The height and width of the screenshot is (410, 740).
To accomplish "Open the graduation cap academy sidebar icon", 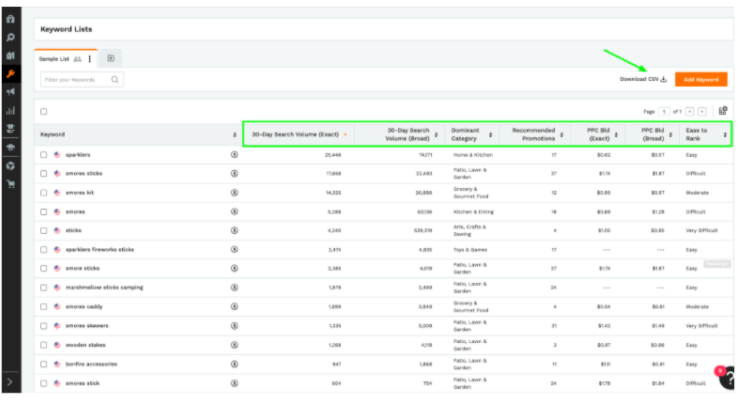I will click(10, 148).
